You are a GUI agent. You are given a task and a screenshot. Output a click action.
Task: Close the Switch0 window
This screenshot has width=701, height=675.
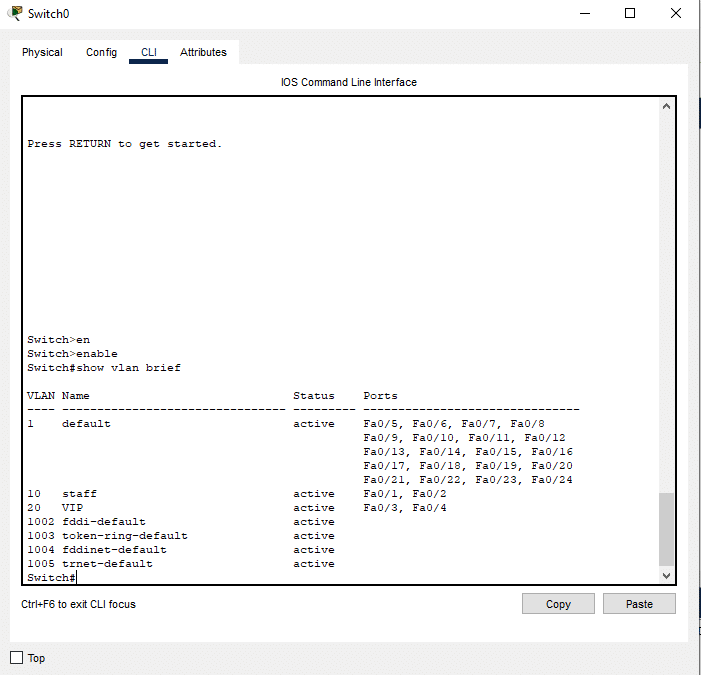[x=676, y=13]
